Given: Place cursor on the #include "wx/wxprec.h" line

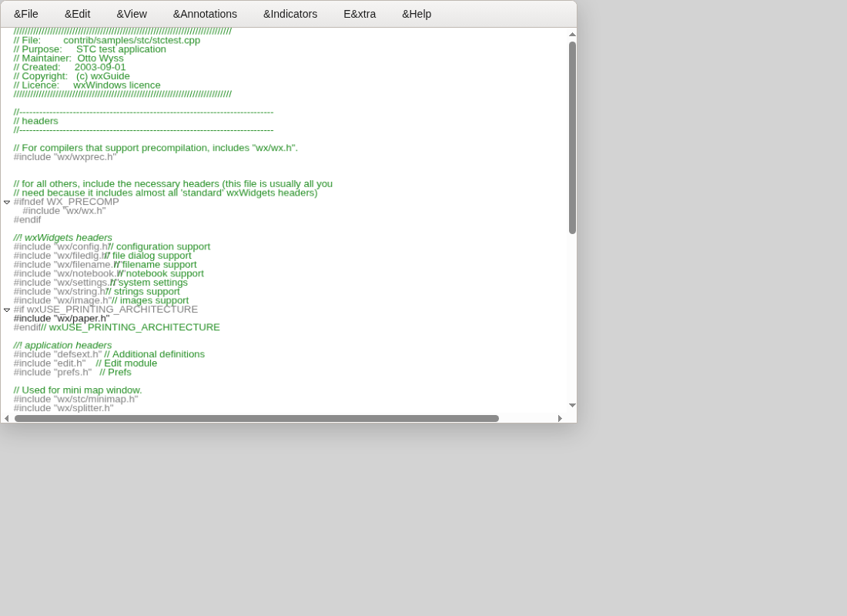Looking at the screenshot, I should pos(65,157).
